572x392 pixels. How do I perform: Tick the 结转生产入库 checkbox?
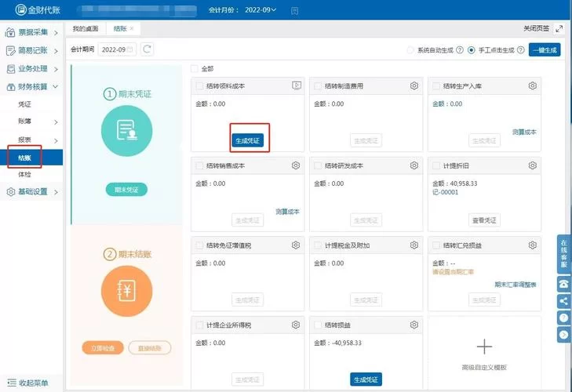[x=436, y=86]
